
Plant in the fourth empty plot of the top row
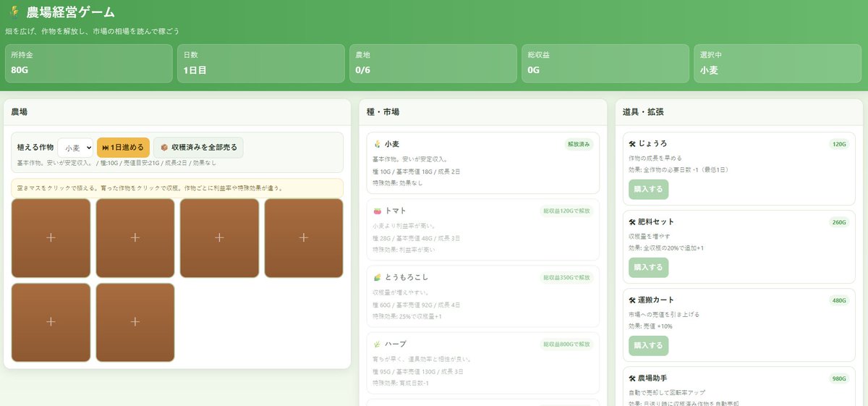pyautogui.click(x=304, y=238)
